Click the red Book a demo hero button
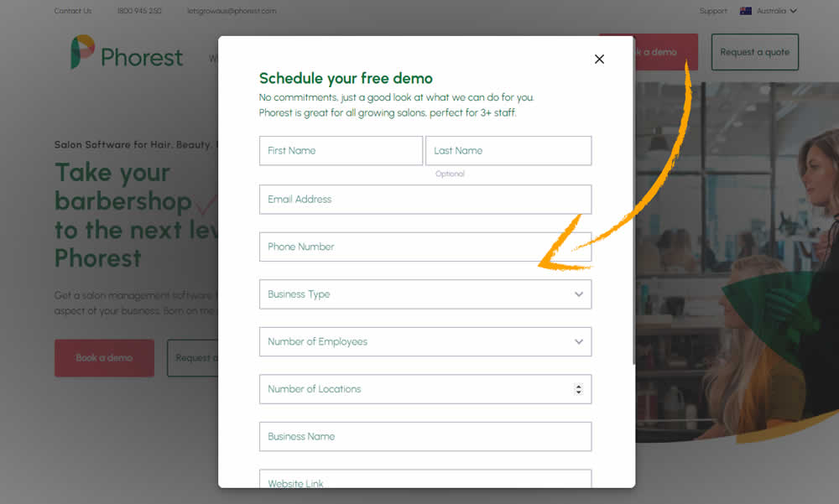This screenshot has height=504, width=839. (x=104, y=358)
